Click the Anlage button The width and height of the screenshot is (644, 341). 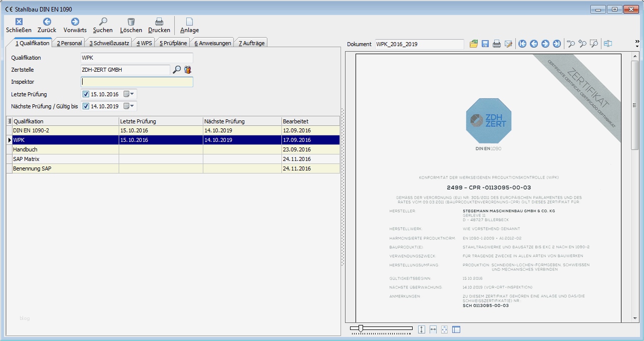tap(189, 26)
